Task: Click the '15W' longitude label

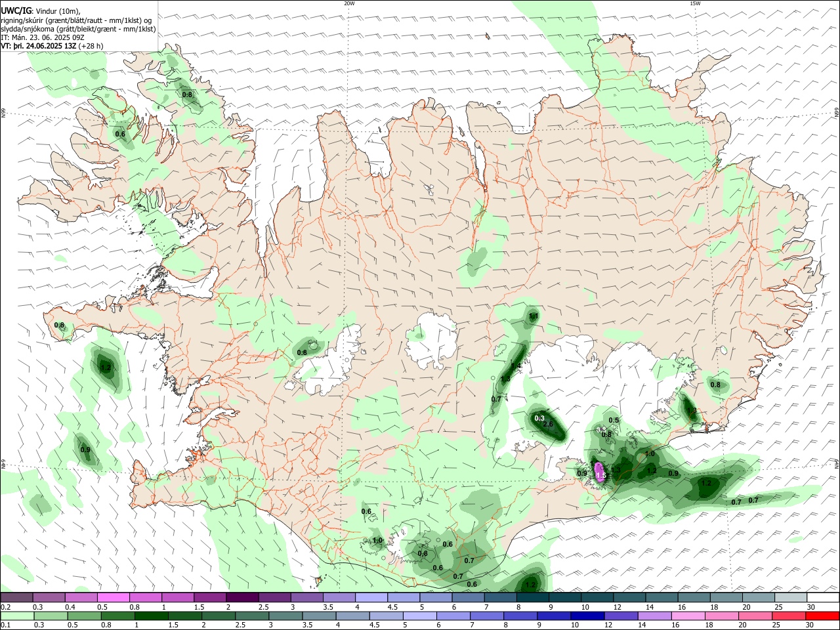Action: [x=695, y=3]
